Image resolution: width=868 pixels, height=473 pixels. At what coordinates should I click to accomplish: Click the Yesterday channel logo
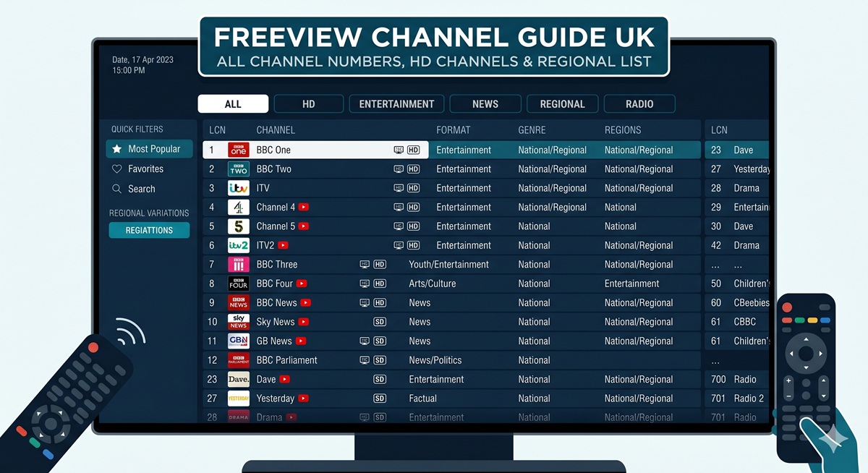point(239,399)
